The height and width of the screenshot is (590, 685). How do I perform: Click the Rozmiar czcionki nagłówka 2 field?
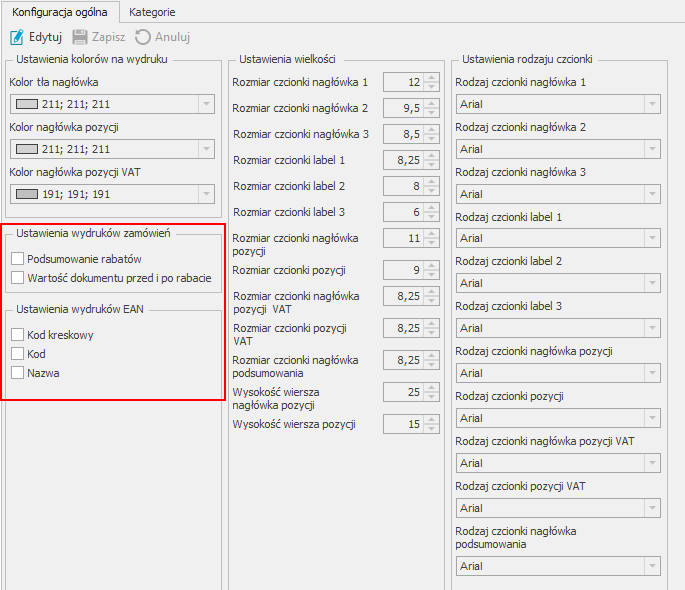(402, 108)
